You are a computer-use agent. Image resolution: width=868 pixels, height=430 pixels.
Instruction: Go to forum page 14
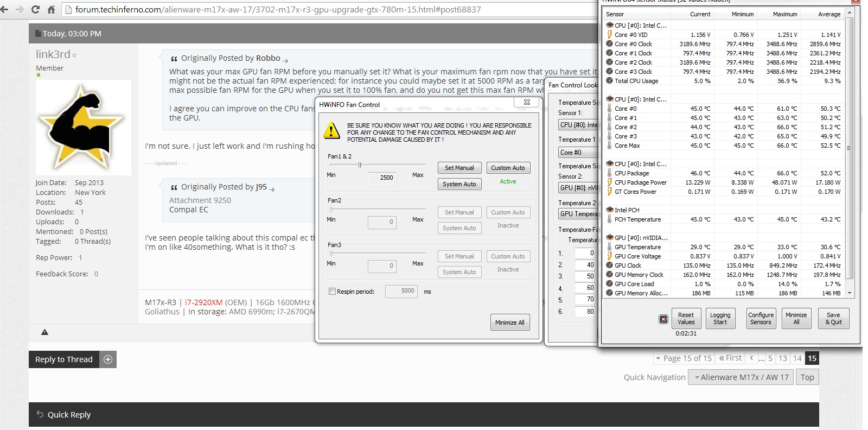tap(797, 358)
